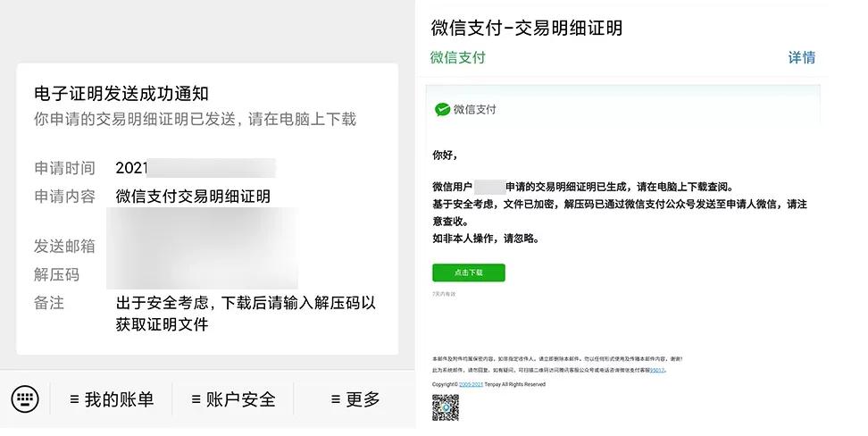Click the 95017 customer service link

pyautogui.click(x=657, y=370)
